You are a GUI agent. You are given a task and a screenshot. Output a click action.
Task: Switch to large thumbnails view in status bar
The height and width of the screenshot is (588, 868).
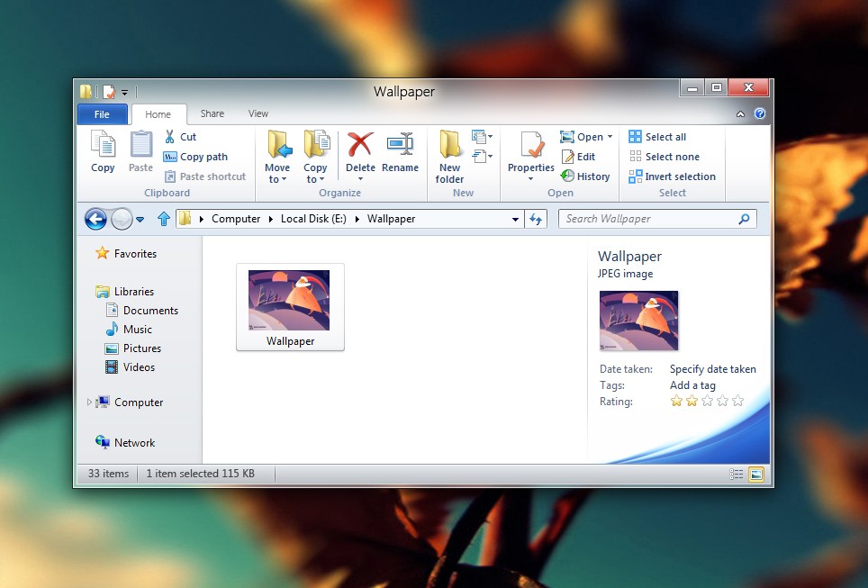pos(756,473)
